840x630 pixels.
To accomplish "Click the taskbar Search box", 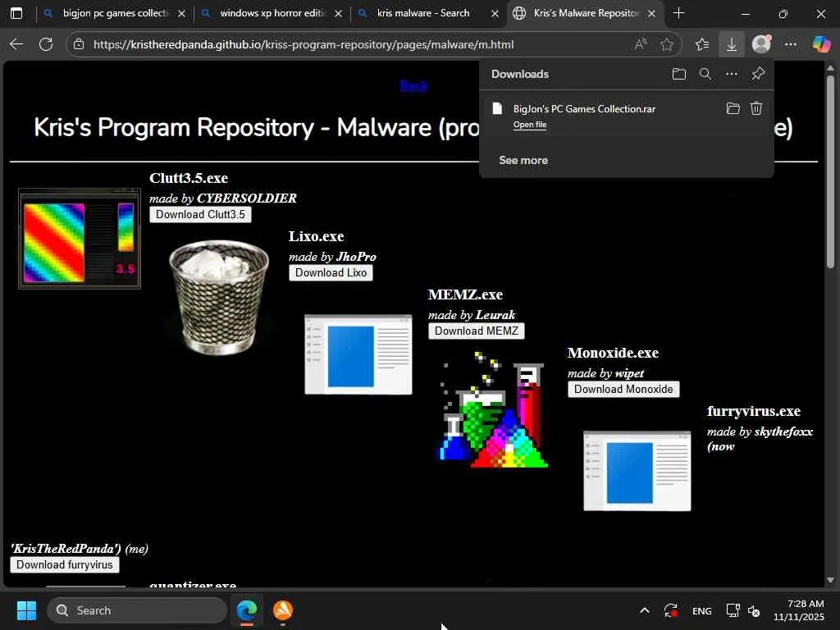I will click(137, 610).
